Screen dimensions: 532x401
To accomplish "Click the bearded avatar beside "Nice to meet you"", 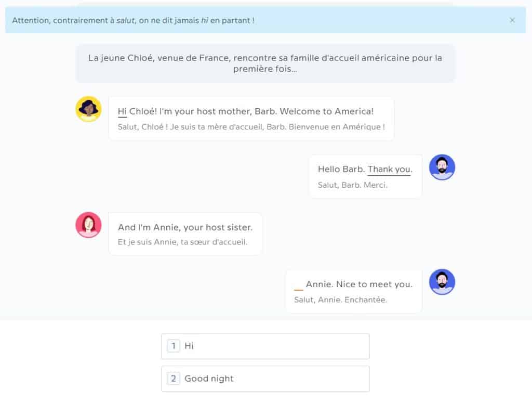I will point(442,282).
